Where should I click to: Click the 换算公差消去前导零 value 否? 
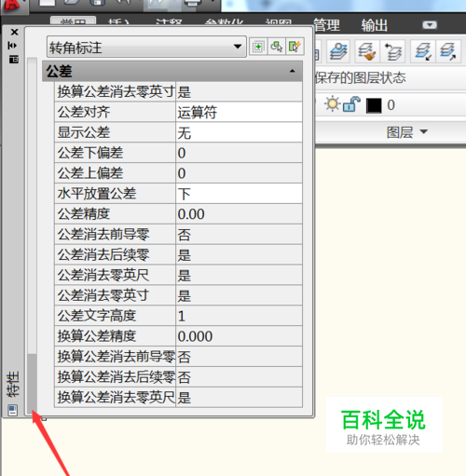pos(239,357)
